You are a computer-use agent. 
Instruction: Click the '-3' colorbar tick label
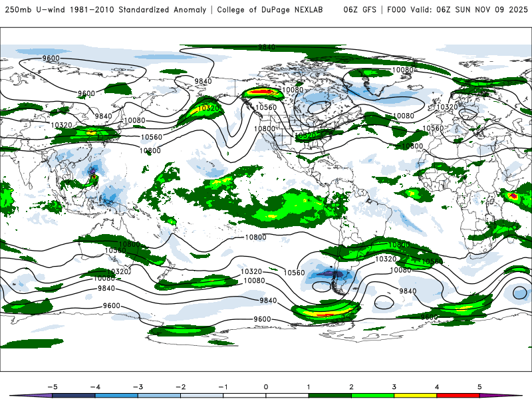pyautogui.click(x=138, y=387)
